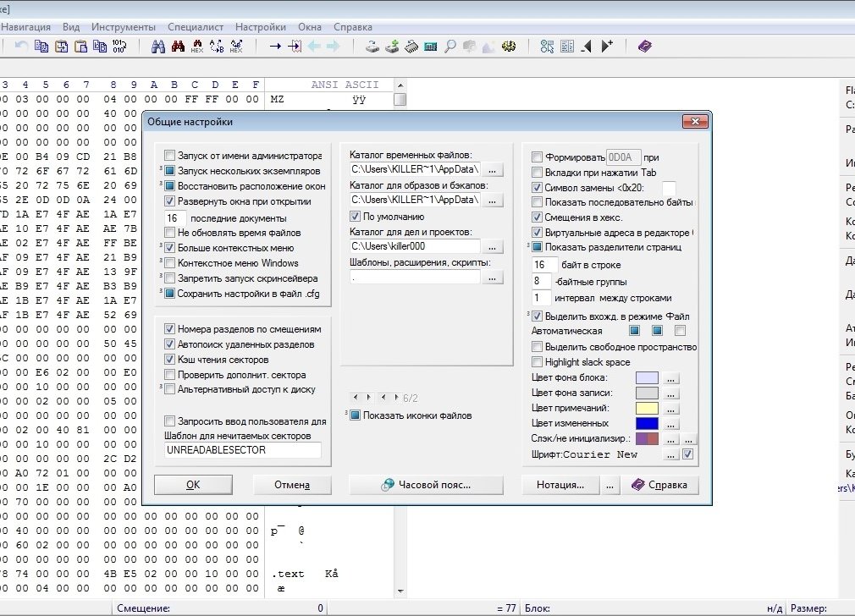Open the 'Часовой пояс...' settings
This screenshot has width=855, height=616.
coord(426,485)
